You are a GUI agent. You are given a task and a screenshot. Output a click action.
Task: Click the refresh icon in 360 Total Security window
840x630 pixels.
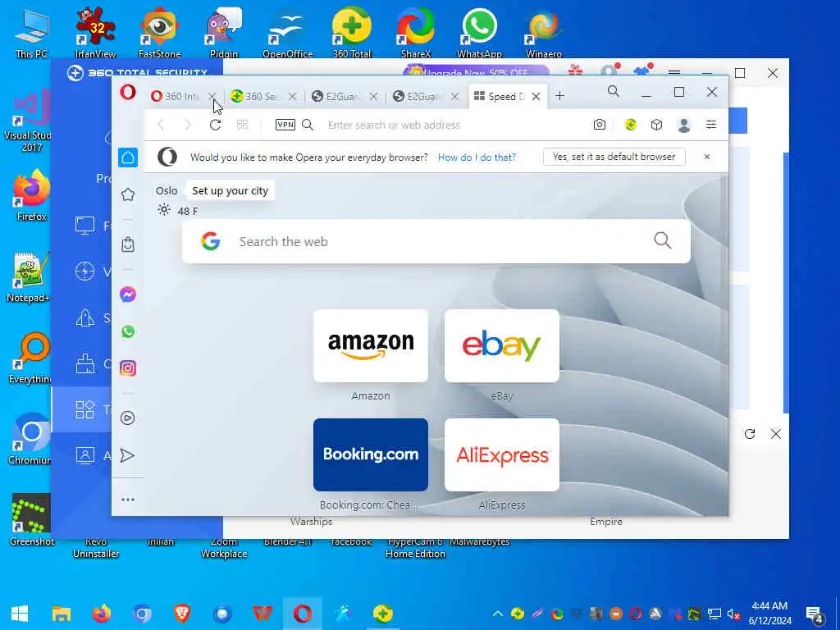coord(750,434)
